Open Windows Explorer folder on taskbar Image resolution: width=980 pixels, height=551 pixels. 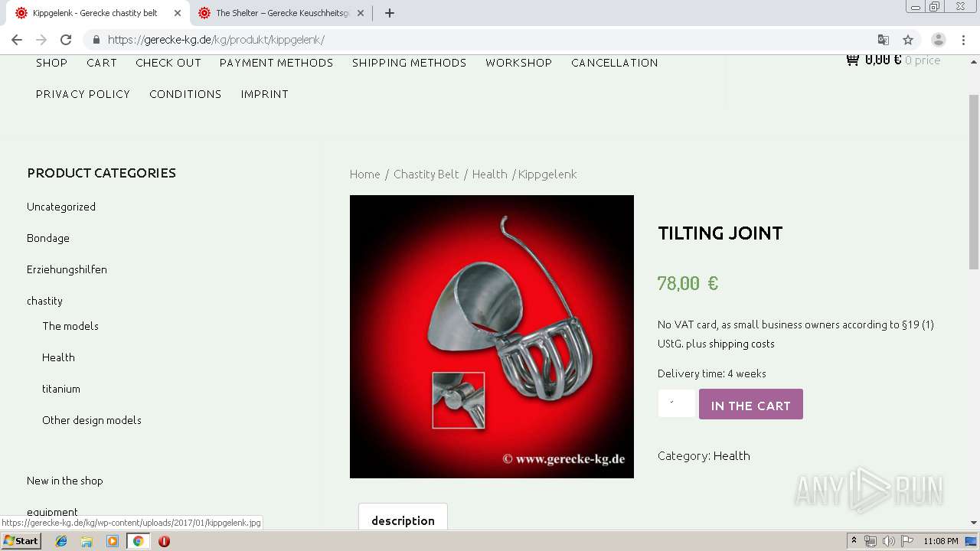87,541
